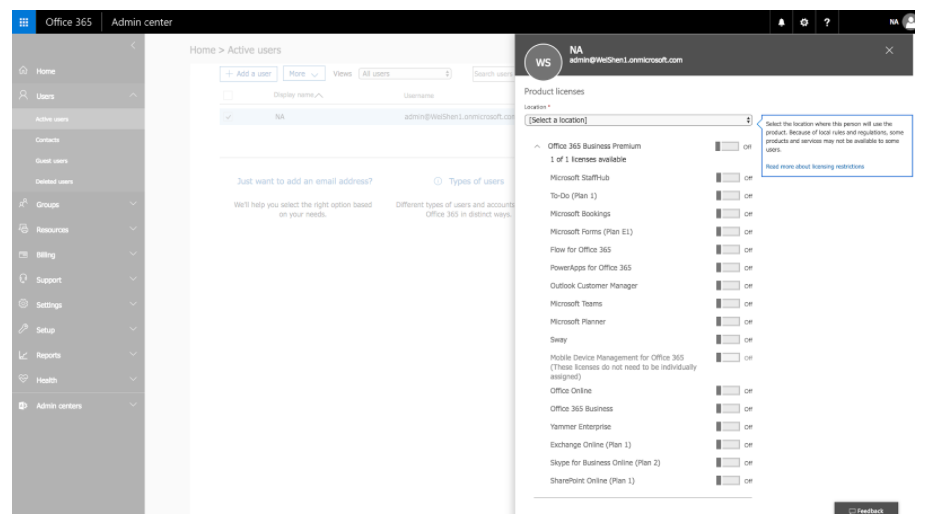Screen dimensions: 929x529
Task: Click the Health heart icon in sidebar
Action: (23, 379)
